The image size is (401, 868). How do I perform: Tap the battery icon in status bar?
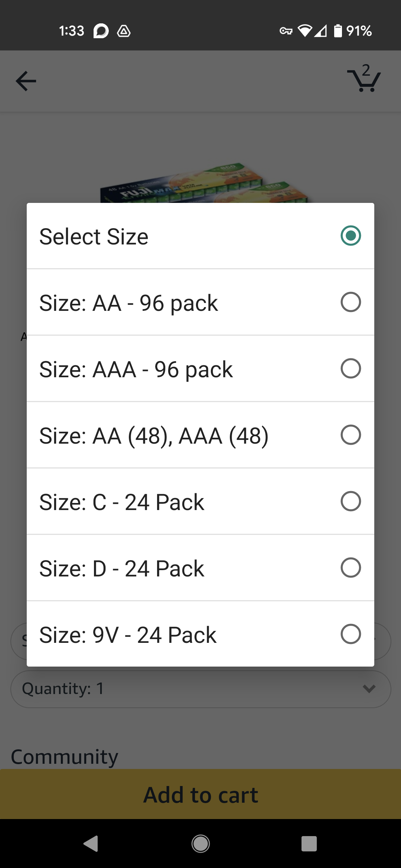tap(338, 31)
